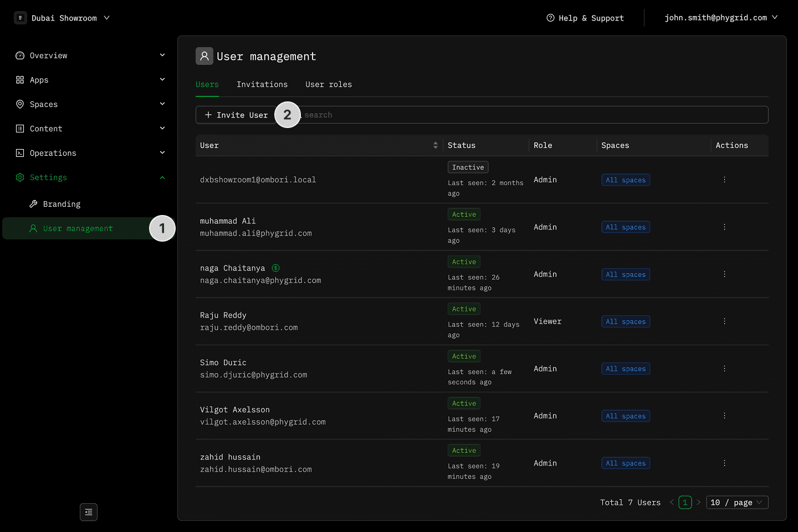Open actions menu for muhammad Ali
This screenshot has width=798, height=532.
tap(724, 227)
